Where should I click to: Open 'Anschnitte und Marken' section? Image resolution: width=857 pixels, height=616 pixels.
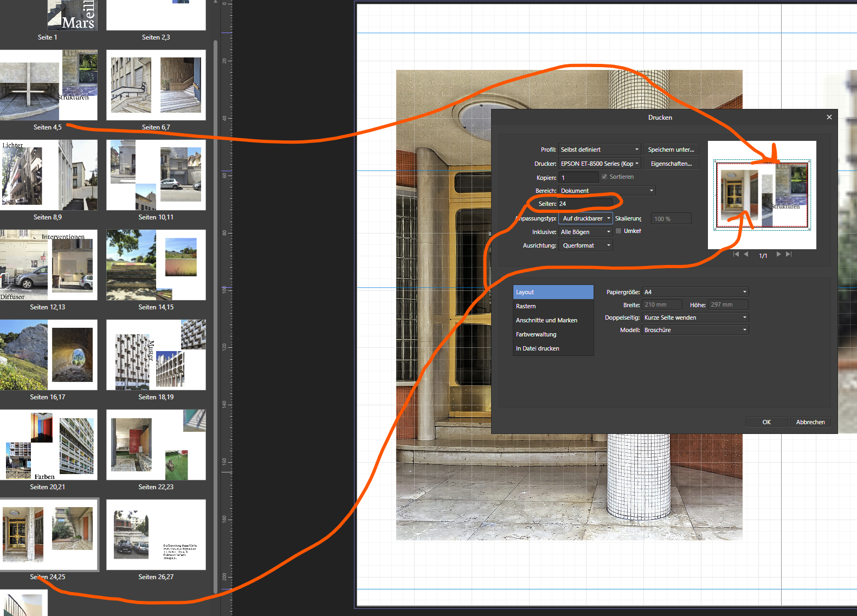tap(553, 320)
